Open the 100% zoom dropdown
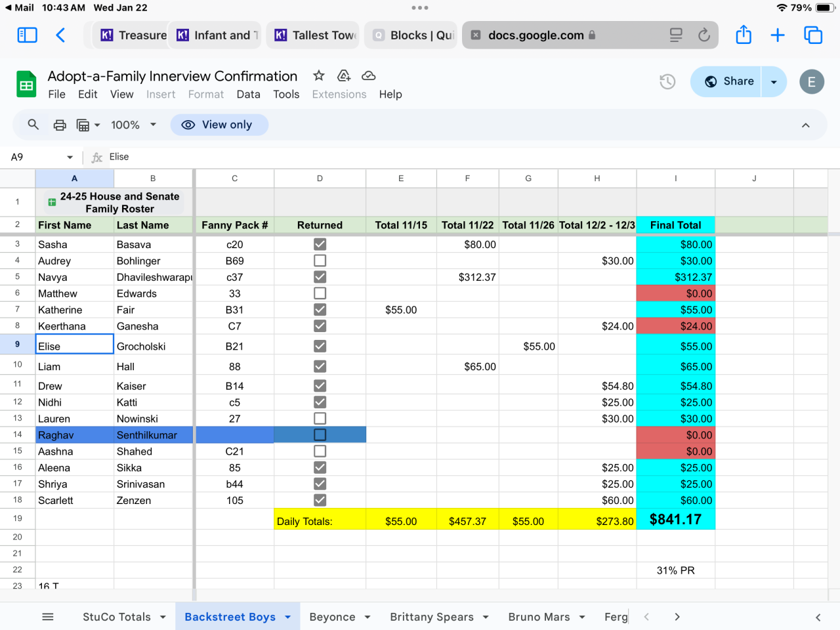This screenshot has width=840, height=630. (134, 125)
